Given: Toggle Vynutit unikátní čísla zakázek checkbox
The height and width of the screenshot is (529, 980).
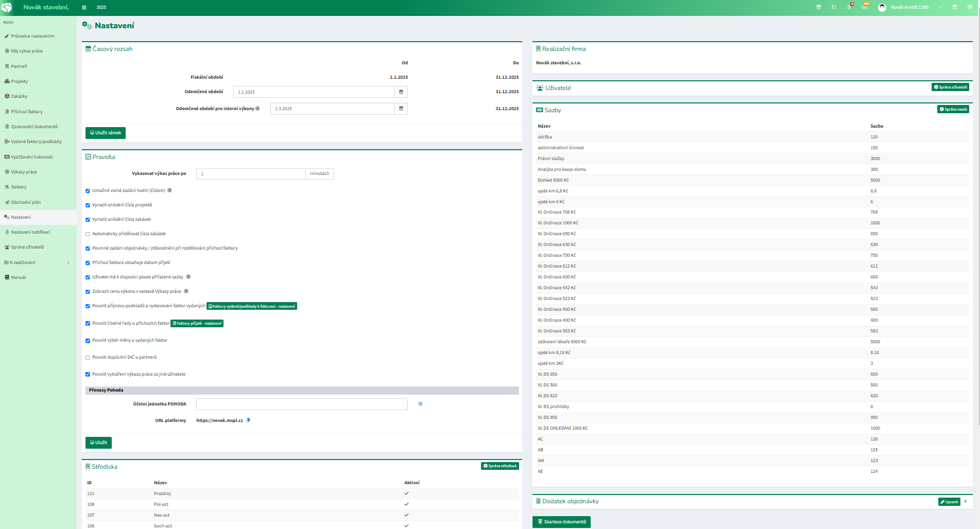Looking at the screenshot, I should pos(88,220).
